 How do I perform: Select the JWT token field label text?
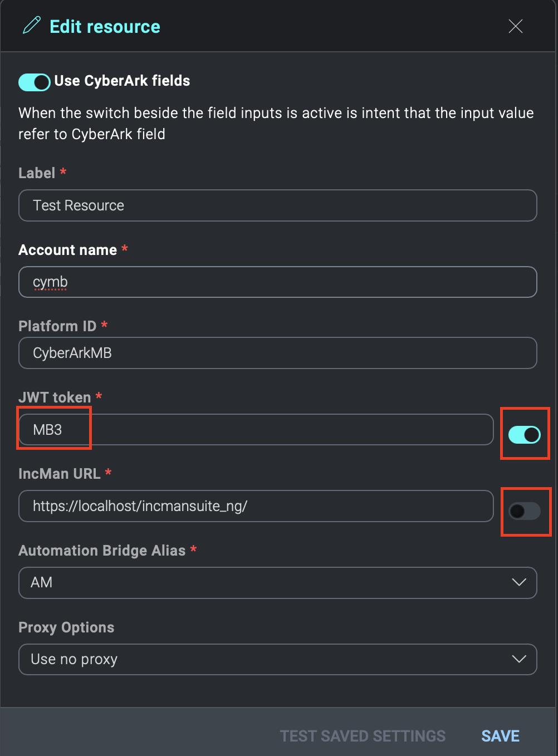[55, 397]
